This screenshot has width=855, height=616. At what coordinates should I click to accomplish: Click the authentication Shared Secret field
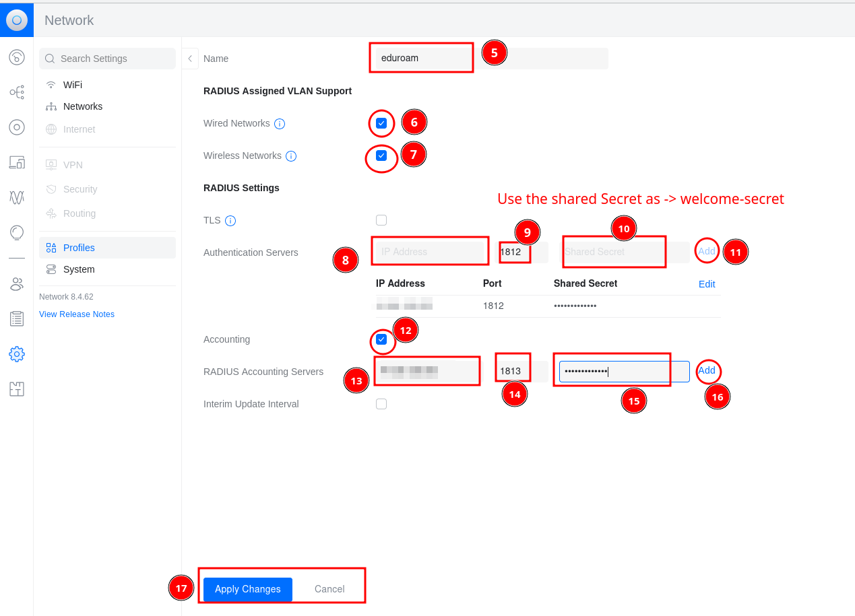pyautogui.click(x=624, y=252)
